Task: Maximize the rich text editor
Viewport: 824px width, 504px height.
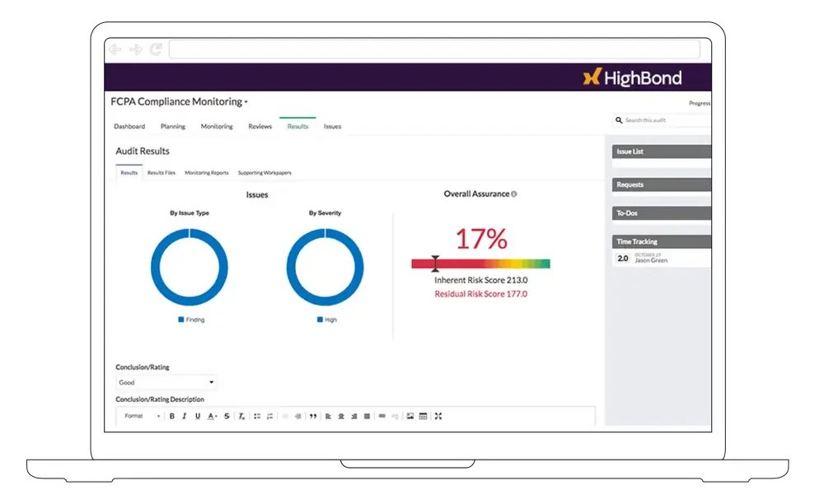Action: 438,416
